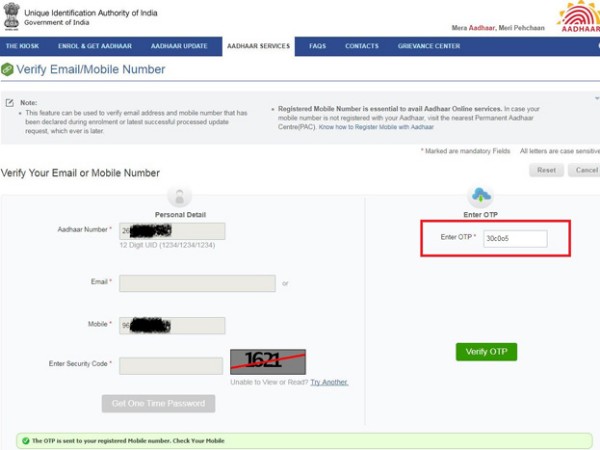Click the Enter OTP input field
Screen dimensions: 600x450
click(x=515, y=238)
